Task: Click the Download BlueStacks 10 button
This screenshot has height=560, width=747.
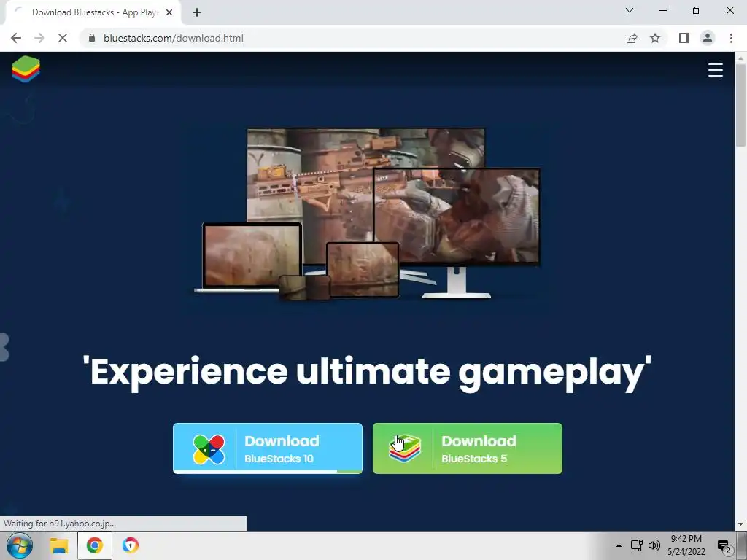Action: 267,448
